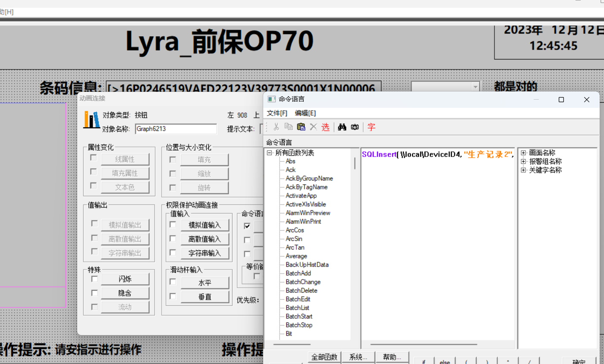The image size is (604, 364).
Task: Click the 全部函数 button
Action: pos(324,357)
